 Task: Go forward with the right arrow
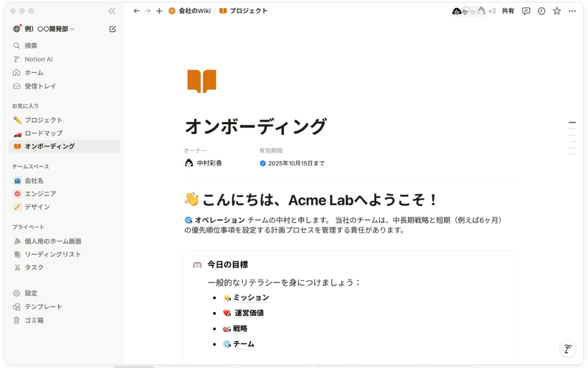(x=148, y=11)
